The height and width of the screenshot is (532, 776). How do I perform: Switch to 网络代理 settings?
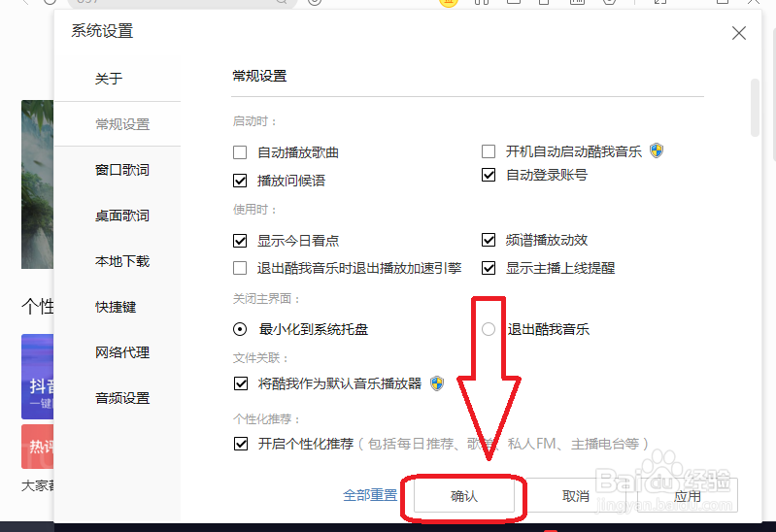click(122, 352)
